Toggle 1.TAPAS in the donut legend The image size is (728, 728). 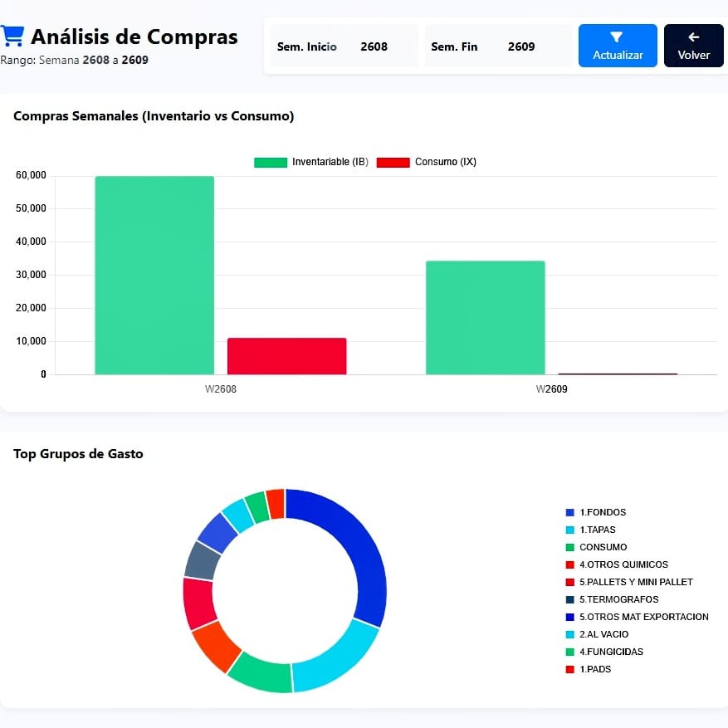pos(590,530)
